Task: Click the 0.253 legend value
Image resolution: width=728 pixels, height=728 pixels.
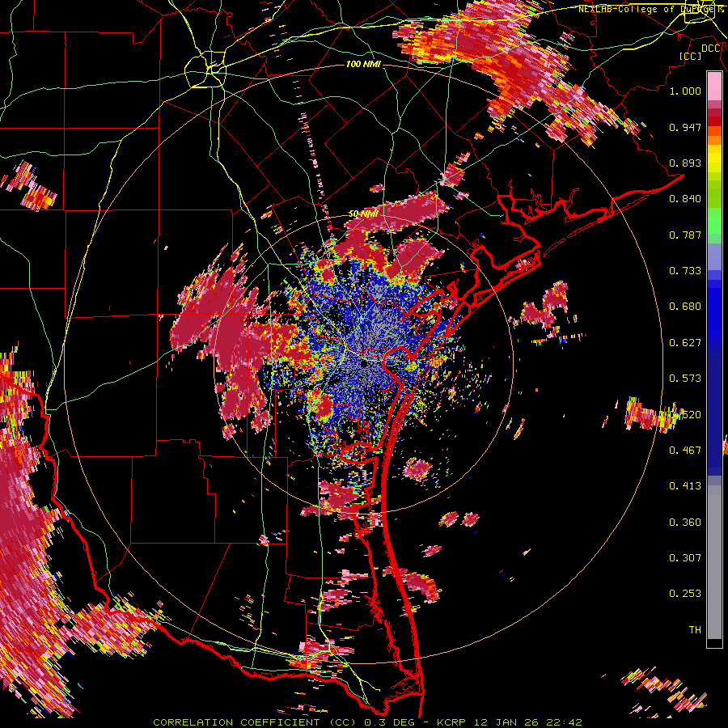Action: (685, 594)
